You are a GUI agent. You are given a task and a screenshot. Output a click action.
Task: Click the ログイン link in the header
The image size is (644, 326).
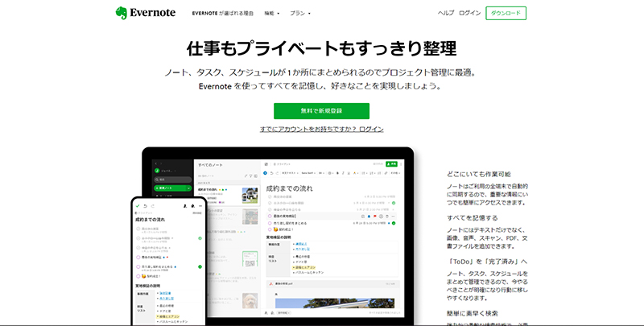click(469, 13)
